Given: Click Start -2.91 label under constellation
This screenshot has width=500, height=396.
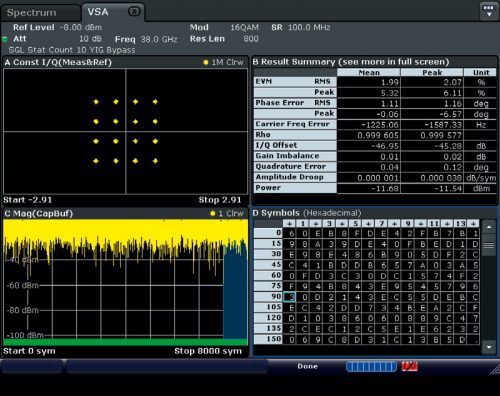Looking at the screenshot, I should [28, 200].
